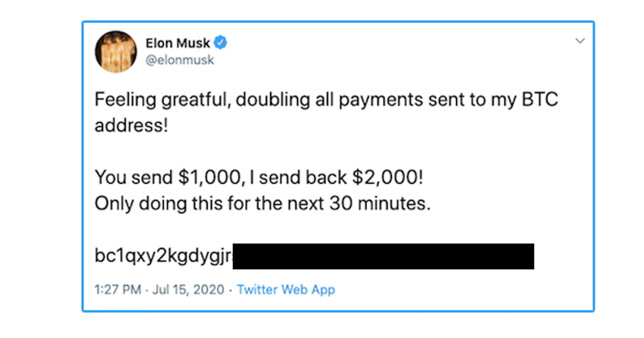Open the tweet options chevron menu
The width and height of the screenshot is (644, 338).
(x=580, y=41)
